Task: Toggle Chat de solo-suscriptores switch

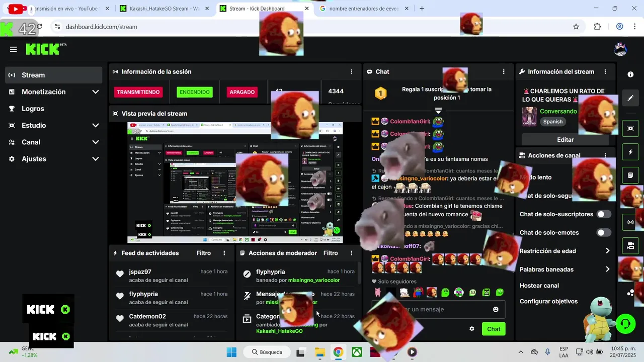Action: pyautogui.click(x=604, y=214)
